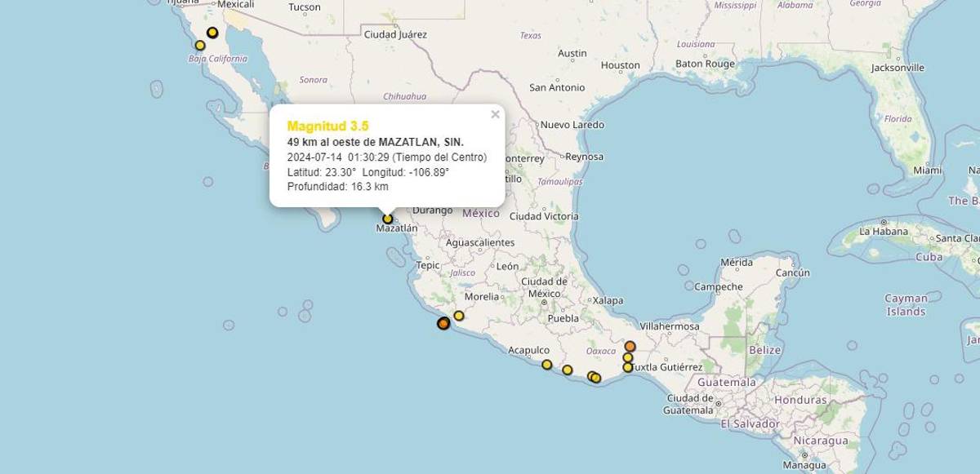Click the yellow marker just above Baja California label
The height and width of the screenshot is (474, 980).
[200, 45]
